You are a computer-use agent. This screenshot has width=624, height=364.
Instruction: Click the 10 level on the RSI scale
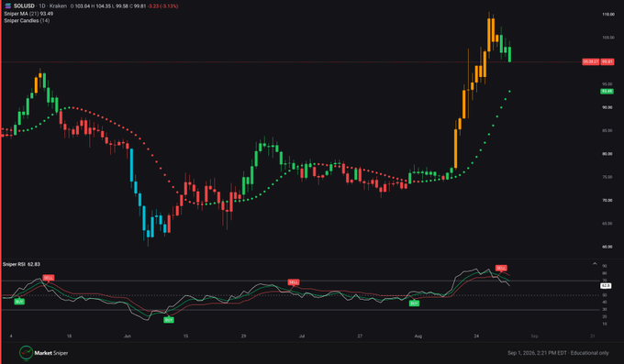pyautogui.click(x=605, y=324)
